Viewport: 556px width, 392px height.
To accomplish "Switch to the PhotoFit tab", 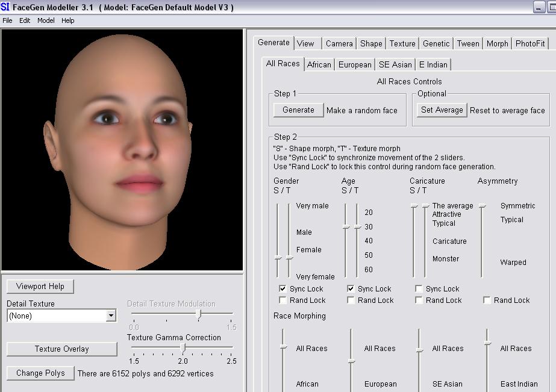I will click(x=530, y=43).
